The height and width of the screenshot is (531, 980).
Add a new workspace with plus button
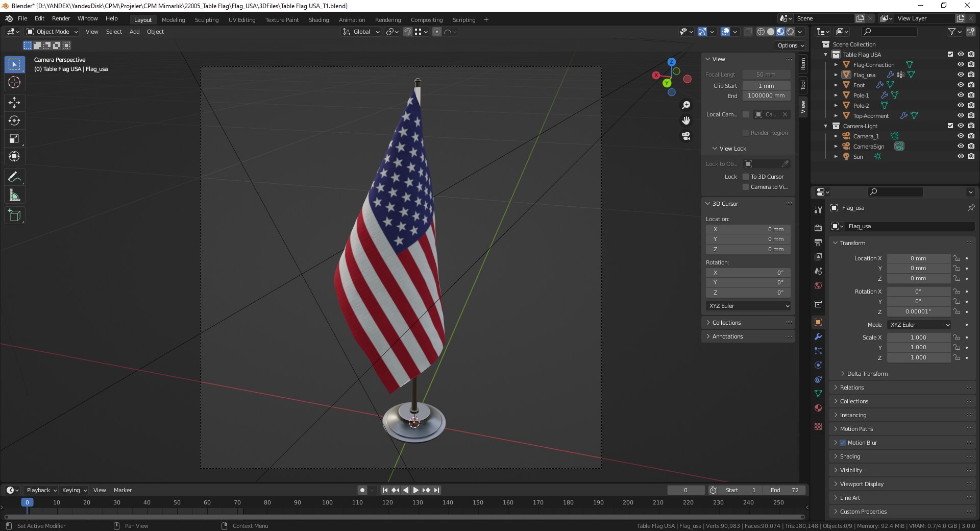[x=486, y=20]
